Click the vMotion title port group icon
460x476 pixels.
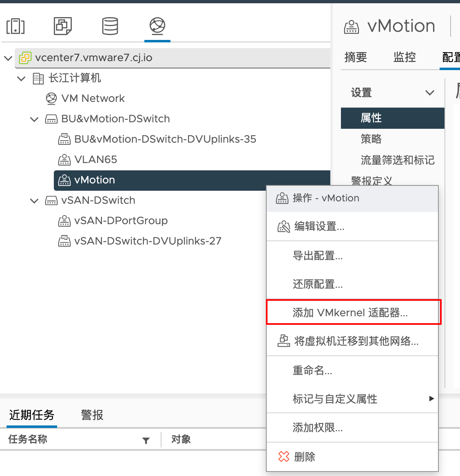(x=352, y=27)
